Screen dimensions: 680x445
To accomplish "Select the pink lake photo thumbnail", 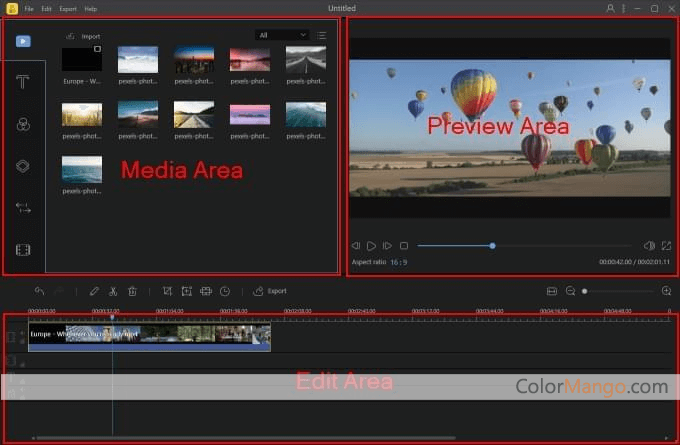I will (x=250, y=59).
